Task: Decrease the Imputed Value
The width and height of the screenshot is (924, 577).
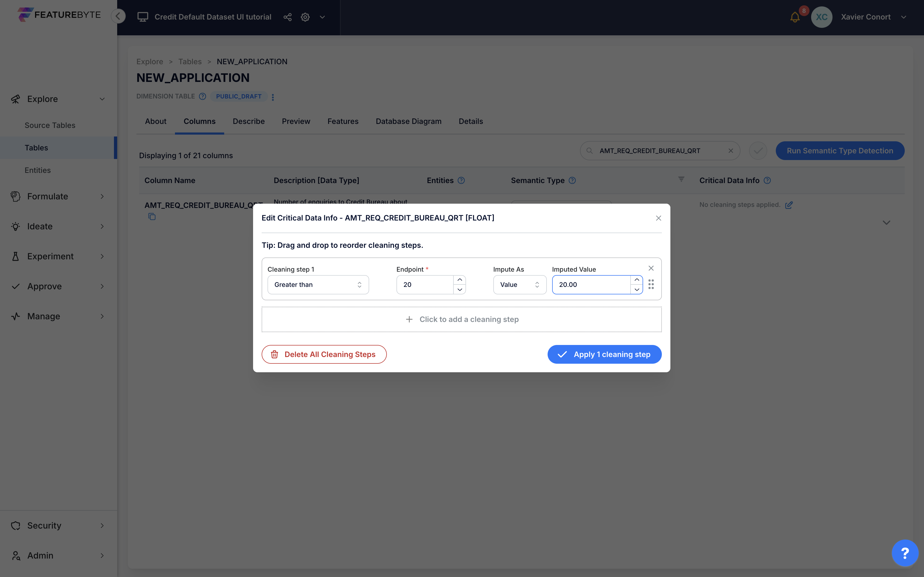Action: pos(636,290)
